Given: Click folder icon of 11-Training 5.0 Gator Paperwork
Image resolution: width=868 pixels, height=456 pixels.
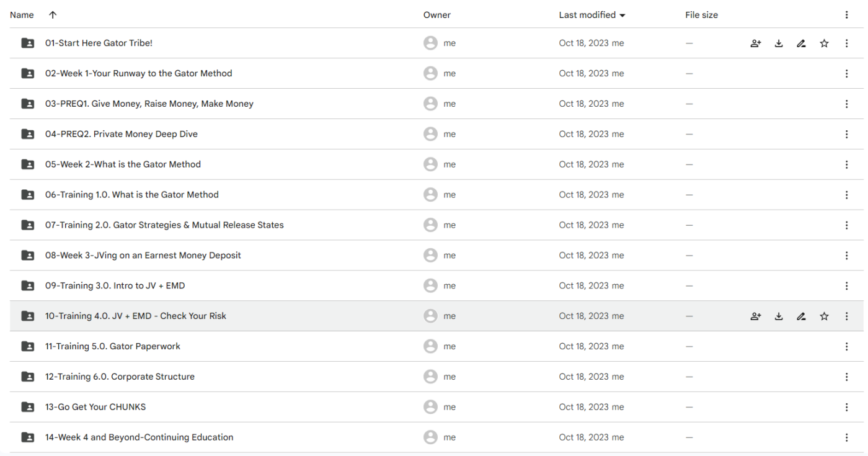Looking at the screenshot, I should click(x=28, y=346).
